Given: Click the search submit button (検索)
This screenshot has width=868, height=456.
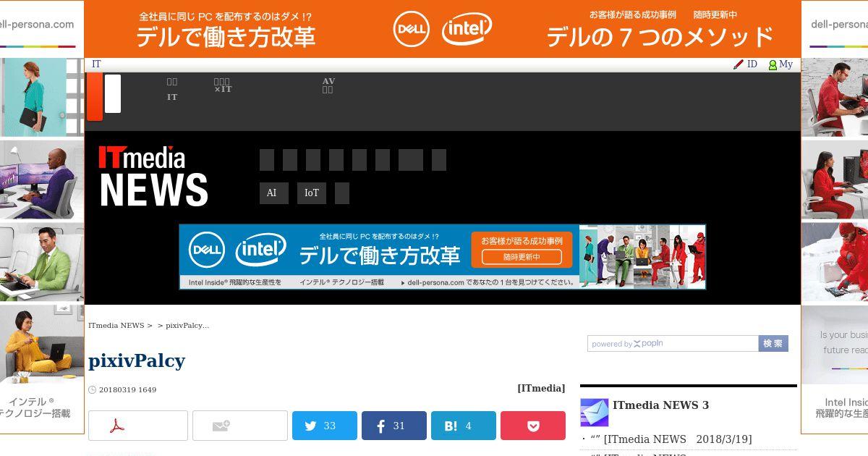Looking at the screenshot, I should pos(773,344).
